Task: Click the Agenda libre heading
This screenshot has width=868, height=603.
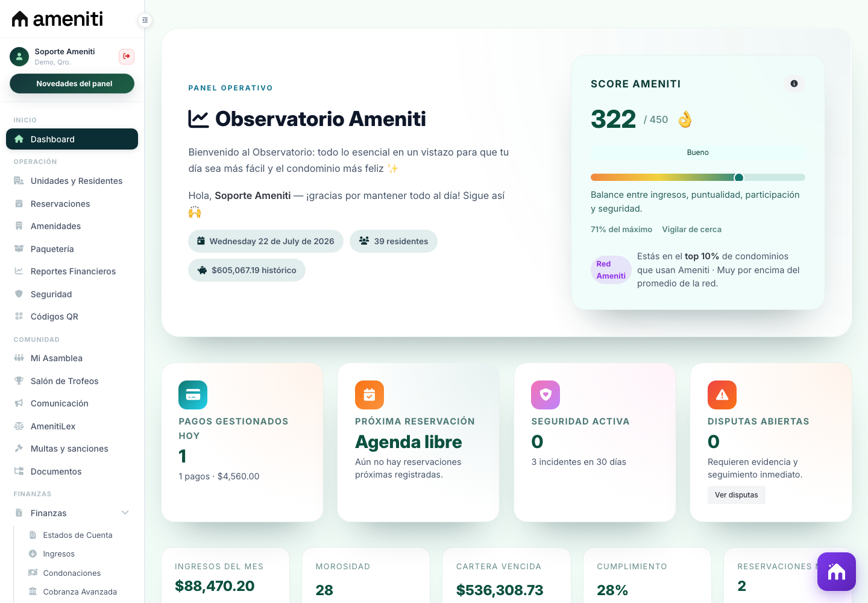Action: pyautogui.click(x=408, y=442)
